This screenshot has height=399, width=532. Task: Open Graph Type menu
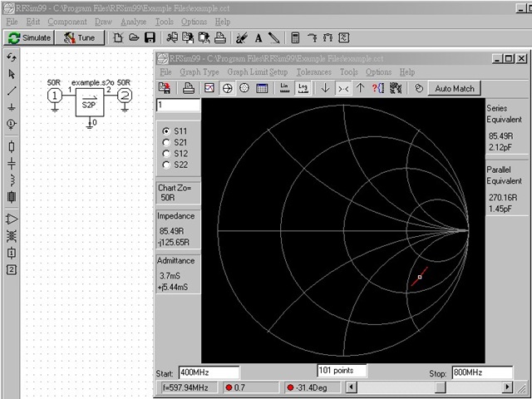point(199,72)
